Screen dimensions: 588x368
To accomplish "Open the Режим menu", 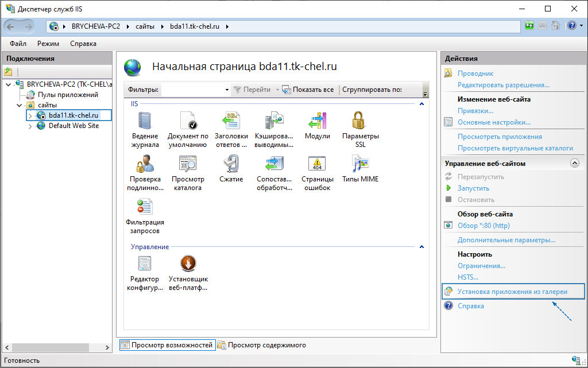I will click(48, 44).
